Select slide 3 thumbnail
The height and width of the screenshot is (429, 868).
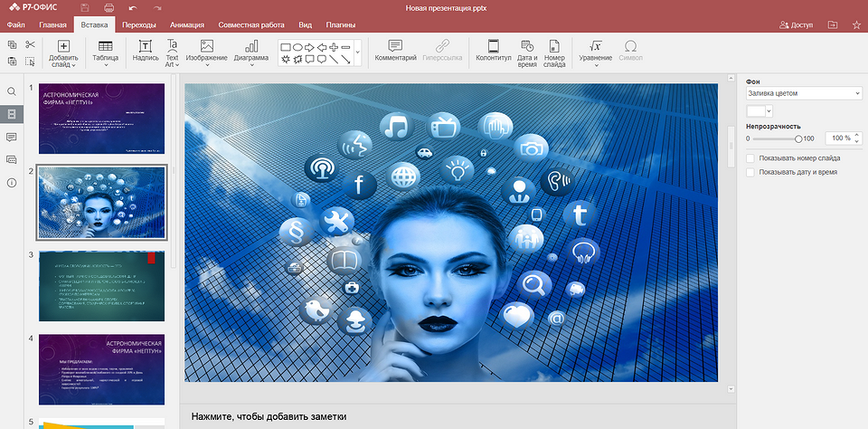click(x=101, y=286)
